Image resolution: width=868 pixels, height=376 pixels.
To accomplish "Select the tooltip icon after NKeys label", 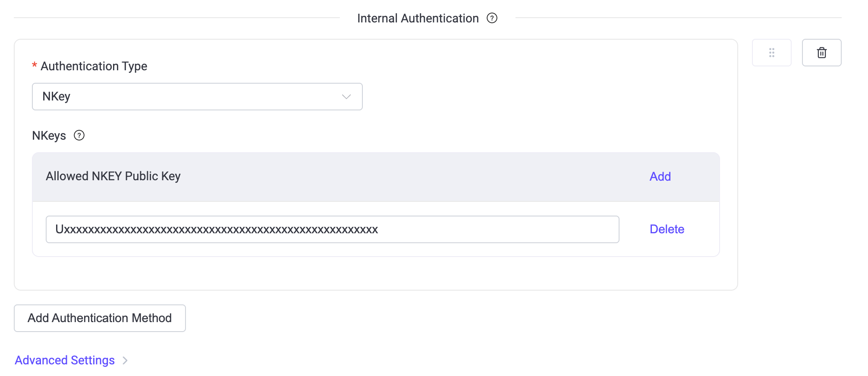I will (x=79, y=136).
